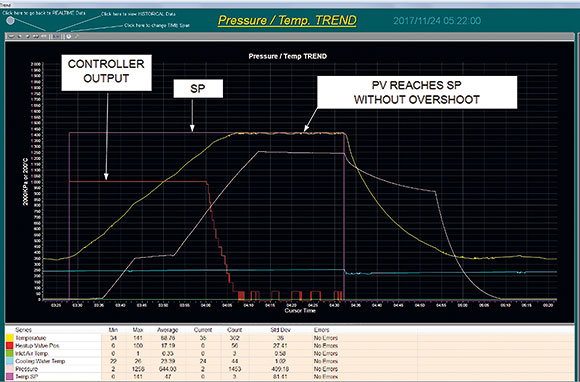Click the Series column header

click(x=23, y=330)
